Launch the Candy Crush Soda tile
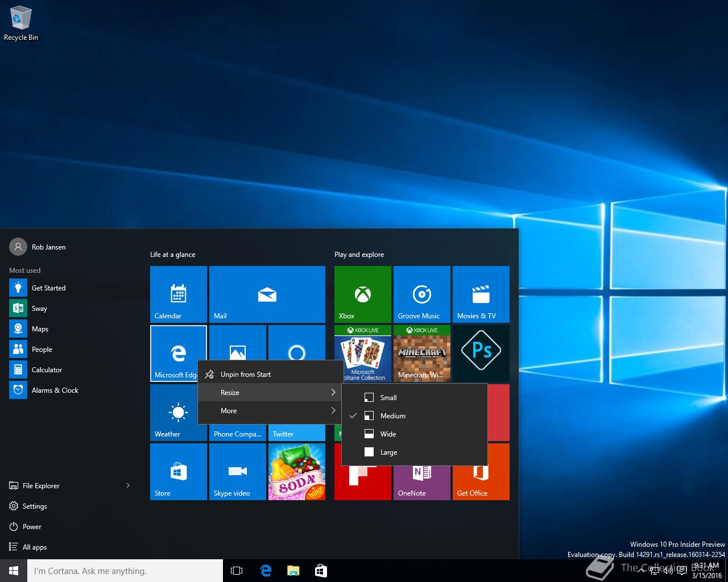This screenshot has height=582, width=728. click(297, 472)
